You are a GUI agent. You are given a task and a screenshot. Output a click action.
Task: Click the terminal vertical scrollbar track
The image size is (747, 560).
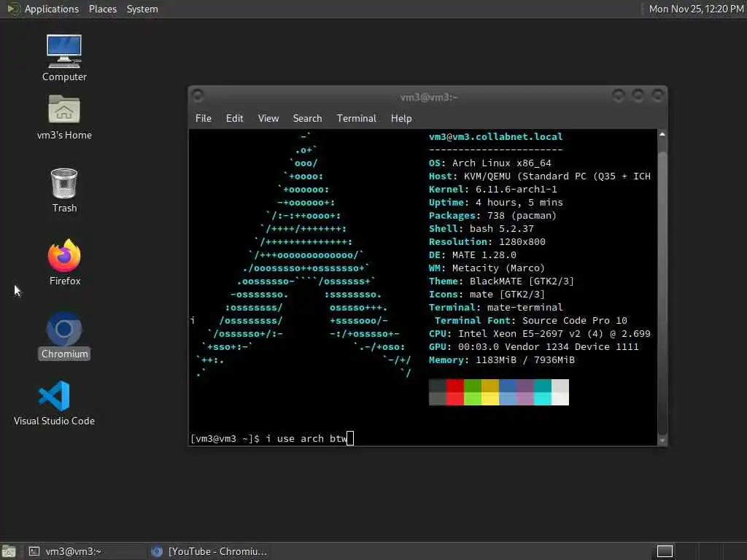click(x=662, y=287)
